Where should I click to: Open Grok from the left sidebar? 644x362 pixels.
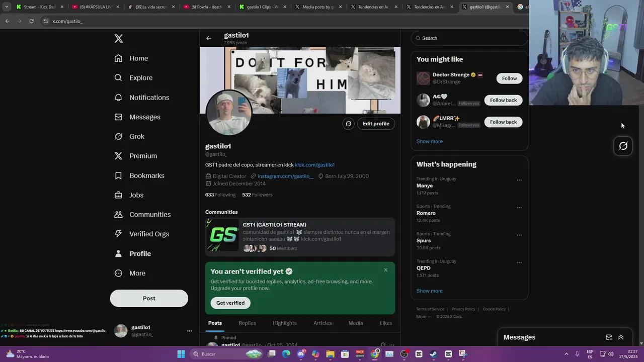tap(129, 136)
